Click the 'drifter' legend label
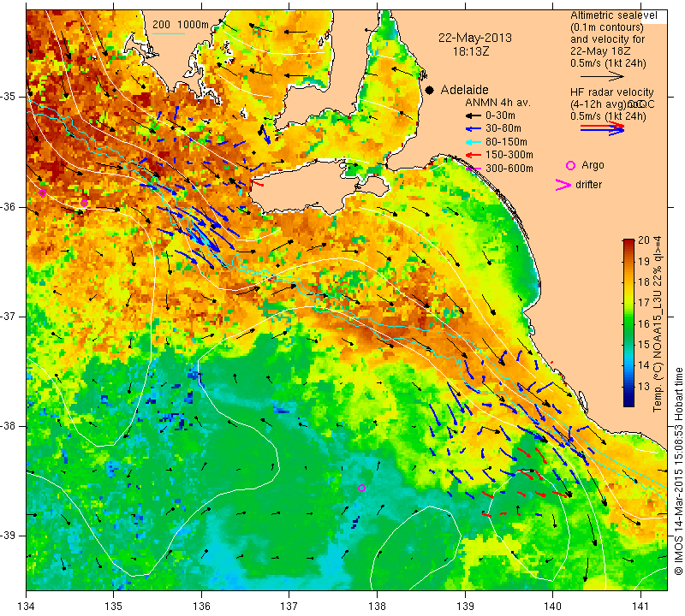Viewport: 685px width, 616px height. click(588, 185)
